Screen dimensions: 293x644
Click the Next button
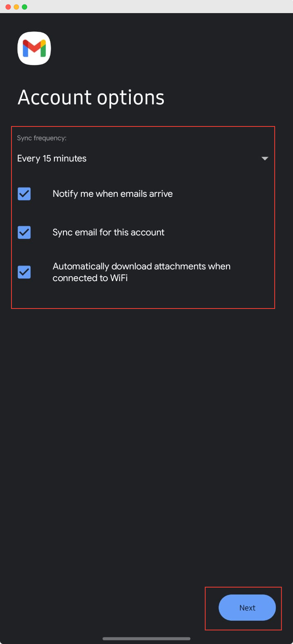(247, 608)
